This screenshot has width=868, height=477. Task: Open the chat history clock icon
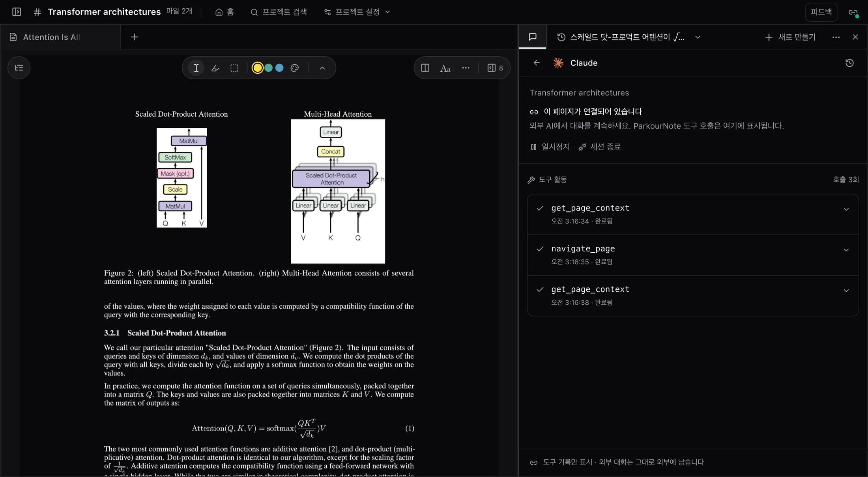click(x=561, y=37)
